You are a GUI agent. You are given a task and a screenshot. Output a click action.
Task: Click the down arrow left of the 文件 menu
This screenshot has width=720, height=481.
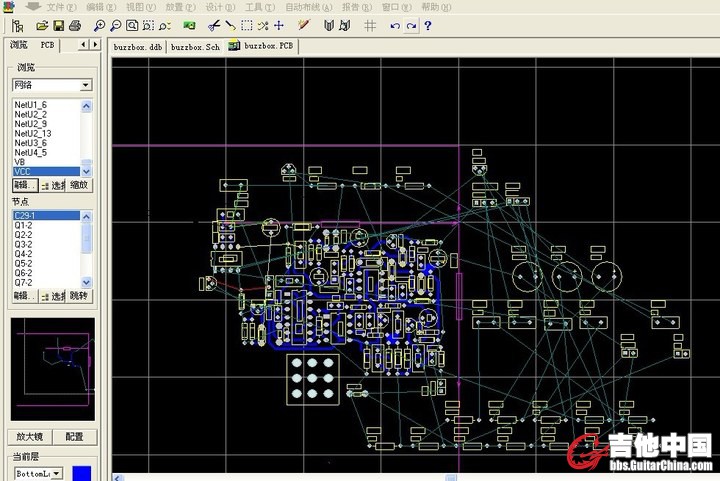click(33, 6)
